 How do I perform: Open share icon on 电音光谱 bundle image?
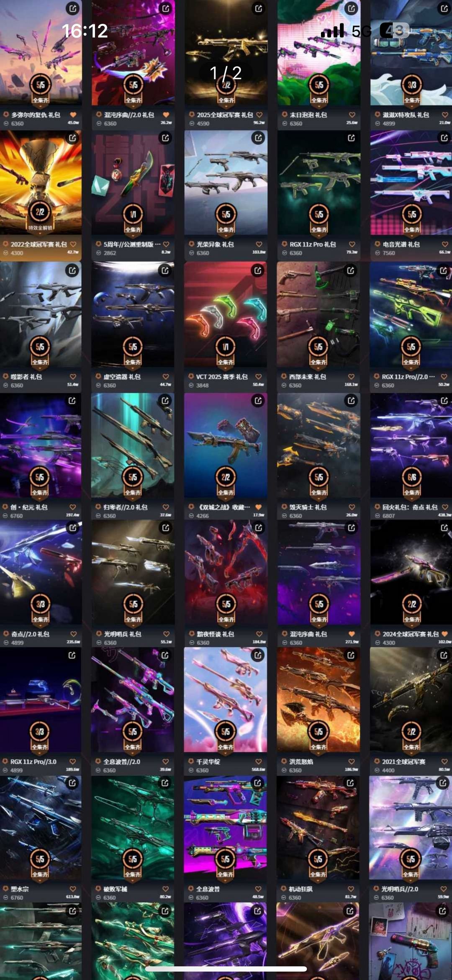coord(444,137)
